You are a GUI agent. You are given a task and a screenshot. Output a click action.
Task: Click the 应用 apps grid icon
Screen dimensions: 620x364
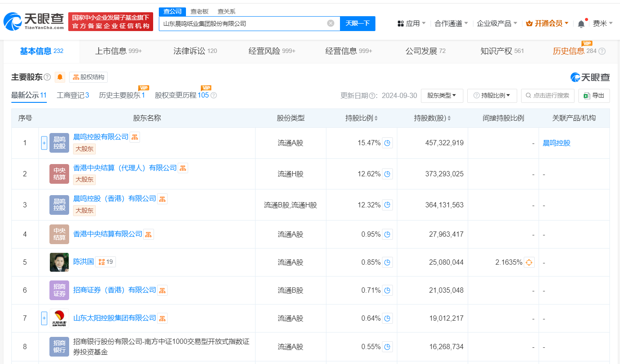coord(400,23)
